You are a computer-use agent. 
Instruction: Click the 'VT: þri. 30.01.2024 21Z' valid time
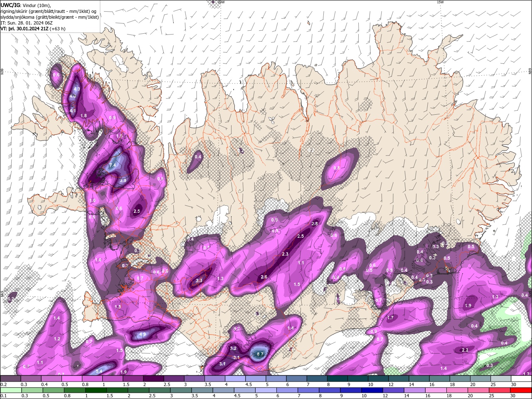click(25, 29)
